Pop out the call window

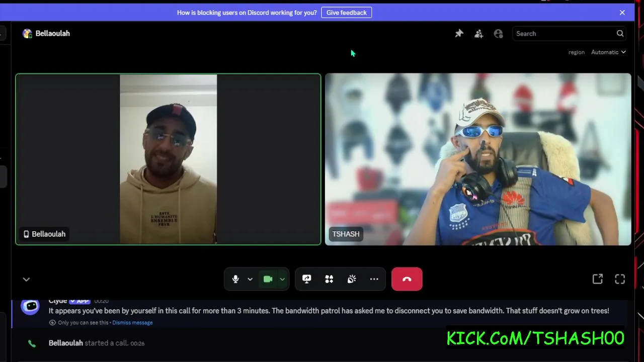(598, 279)
